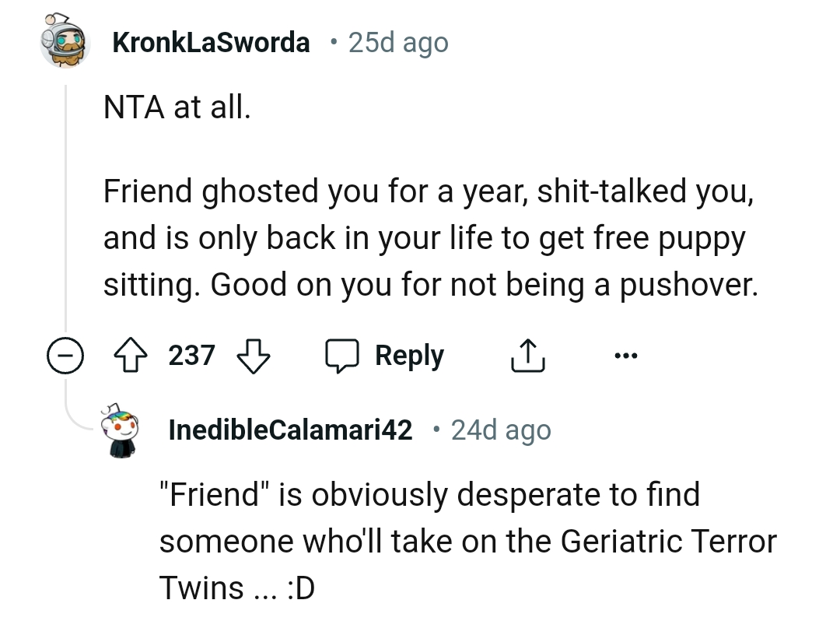Open the overflow menu on KronkLaSworda's comment
The width and height of the screenshot is (840, 628).
[x=626, y=355]
